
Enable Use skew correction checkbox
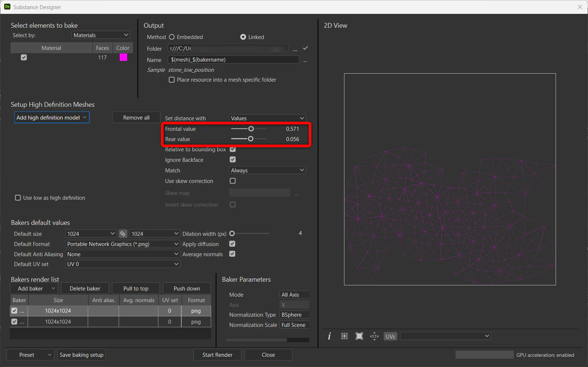tap(233, 181)
